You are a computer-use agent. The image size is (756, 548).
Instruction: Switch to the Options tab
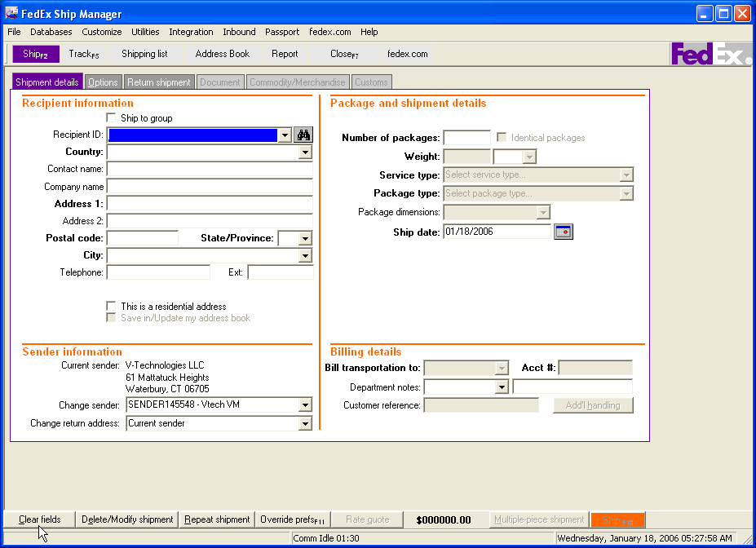[104, 82]
